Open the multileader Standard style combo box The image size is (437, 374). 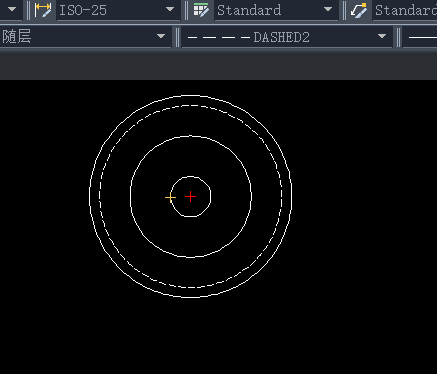[405, 10]
